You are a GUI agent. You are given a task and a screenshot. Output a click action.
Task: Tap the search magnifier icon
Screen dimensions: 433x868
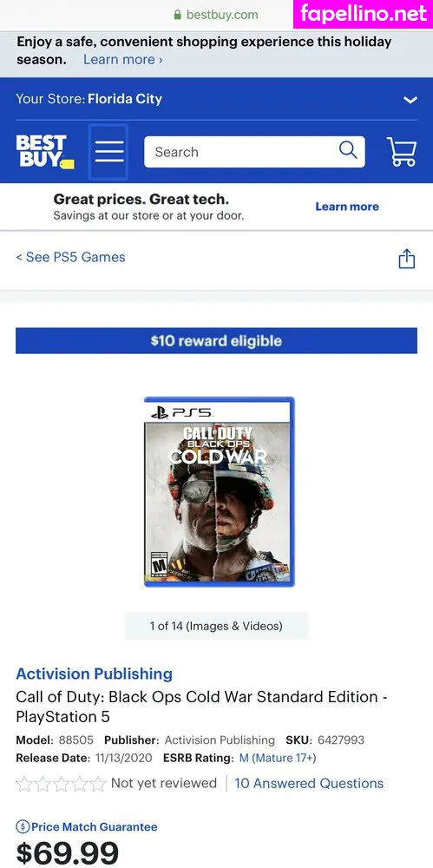348,150
